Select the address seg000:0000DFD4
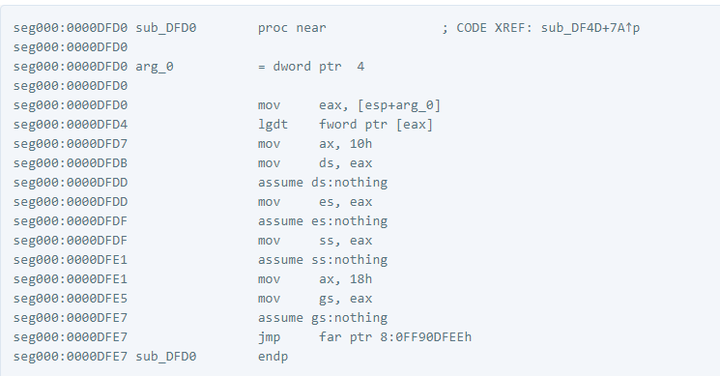Viewport: 720px width, 376px height. coord(70,125)
